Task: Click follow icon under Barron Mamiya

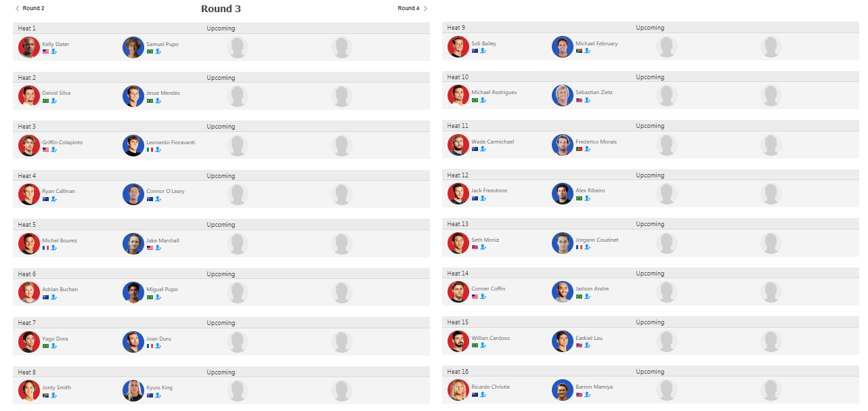Action: pyautogui.click(x=587, y=394)
